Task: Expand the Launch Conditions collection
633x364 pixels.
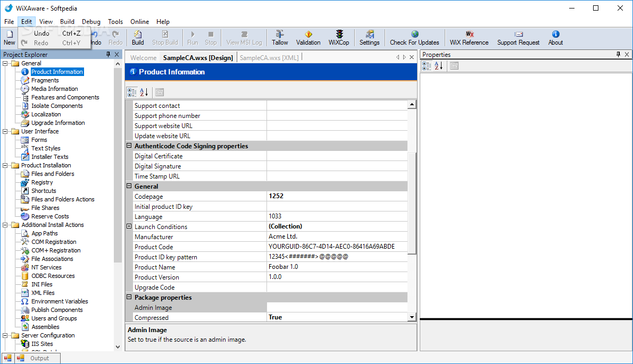Action: 129,226
